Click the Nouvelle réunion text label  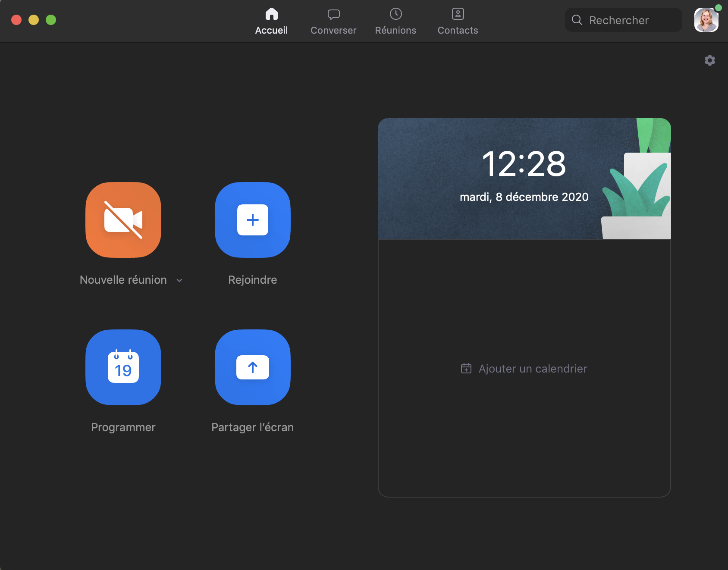123,280
